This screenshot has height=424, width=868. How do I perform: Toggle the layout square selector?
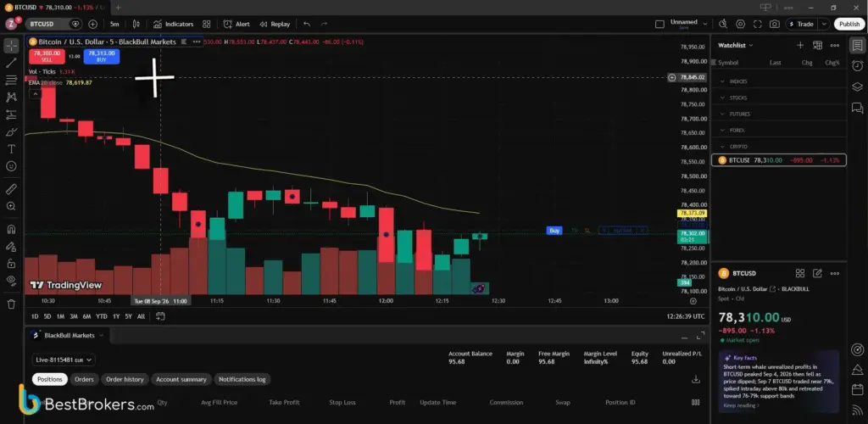[659, 25]
